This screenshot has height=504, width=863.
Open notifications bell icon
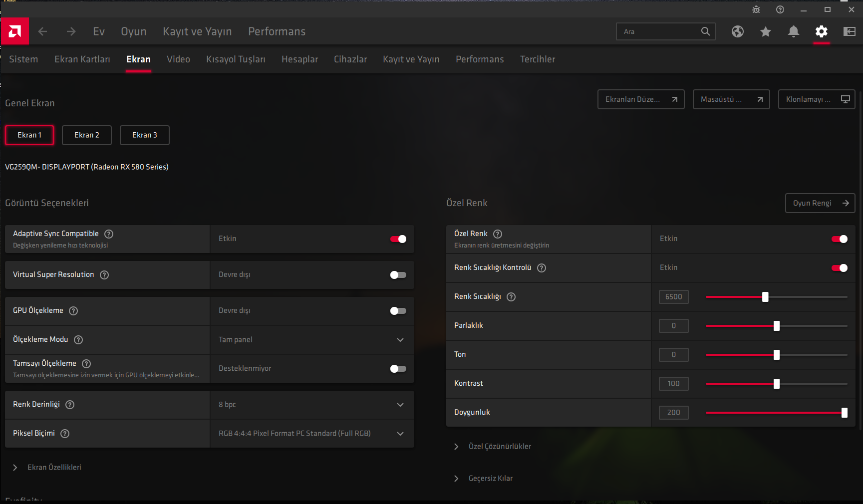pyautogui.click(x=794, y=31)
